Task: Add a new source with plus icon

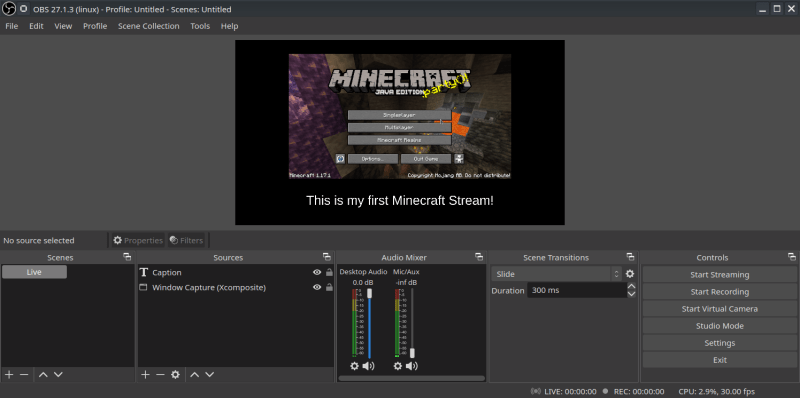Action: [x=145, y=375]
